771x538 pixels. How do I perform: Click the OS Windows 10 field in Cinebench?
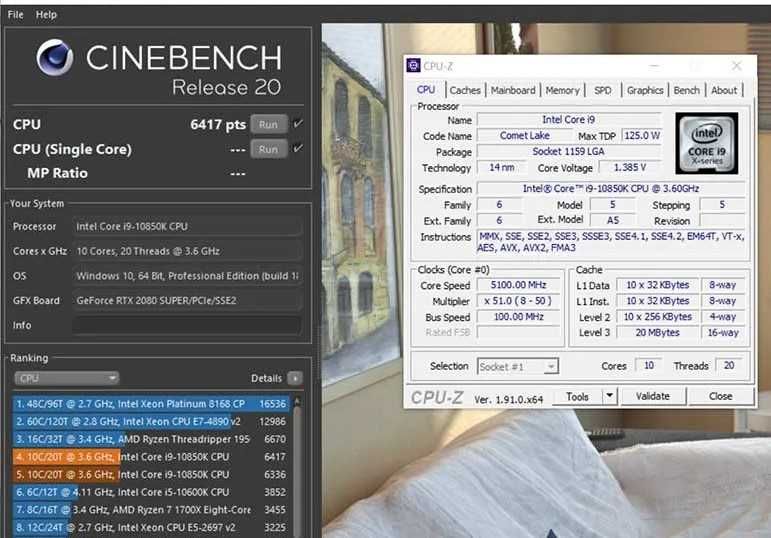tap(187, 276)
